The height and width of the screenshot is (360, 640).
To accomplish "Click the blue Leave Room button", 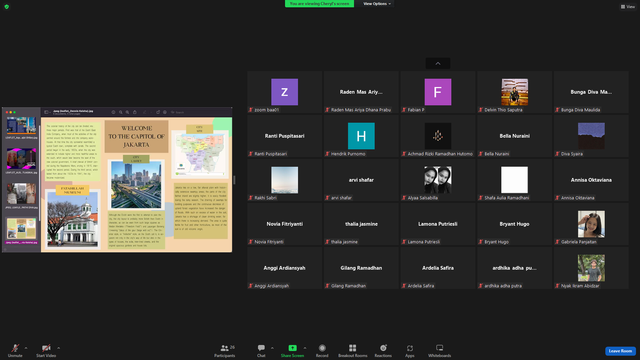I will point(620,351).
